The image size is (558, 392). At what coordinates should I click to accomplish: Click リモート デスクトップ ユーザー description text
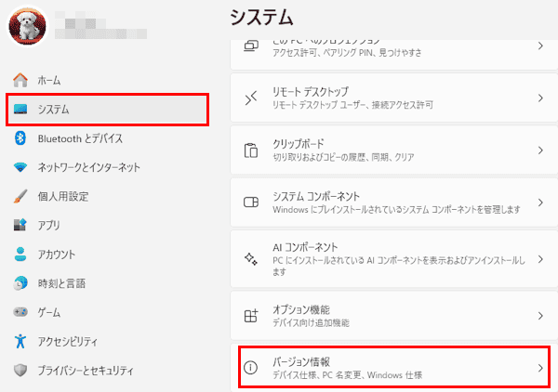coord(352,105)
